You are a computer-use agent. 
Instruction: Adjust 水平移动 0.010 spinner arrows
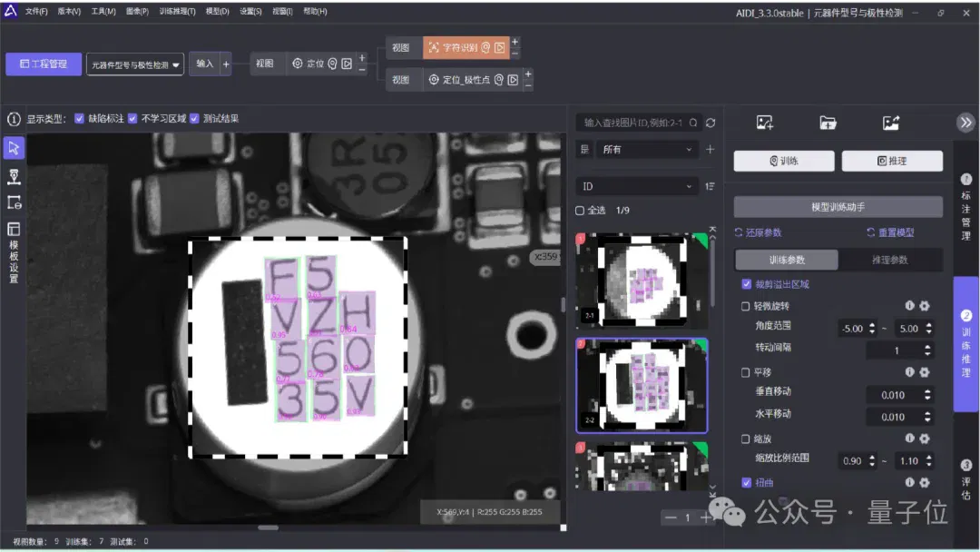click(927, 417)
